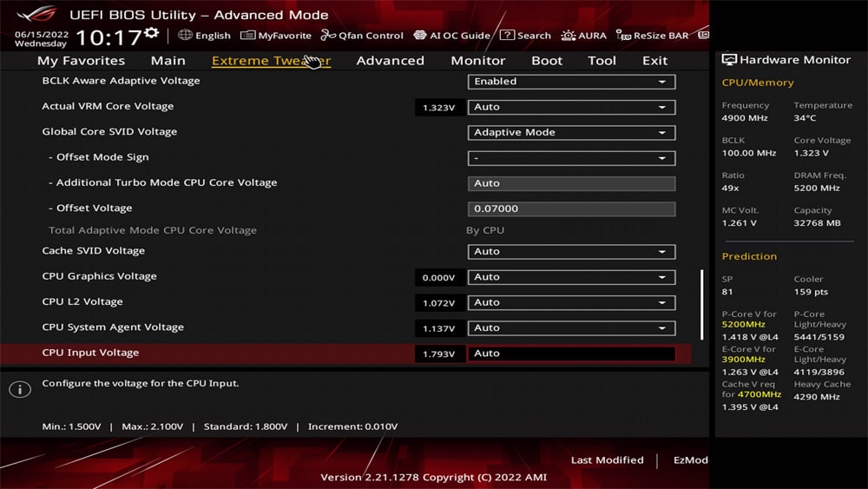The height and width of the screenshot is (489, 868).
Task: Click the Search question-mark icon
Action: tap(507, 36)
